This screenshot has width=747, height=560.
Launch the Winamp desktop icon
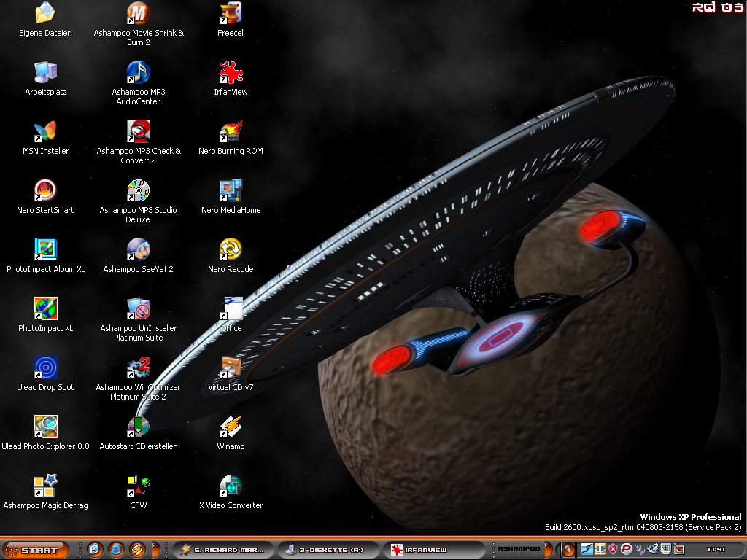(x=231, y=428)
